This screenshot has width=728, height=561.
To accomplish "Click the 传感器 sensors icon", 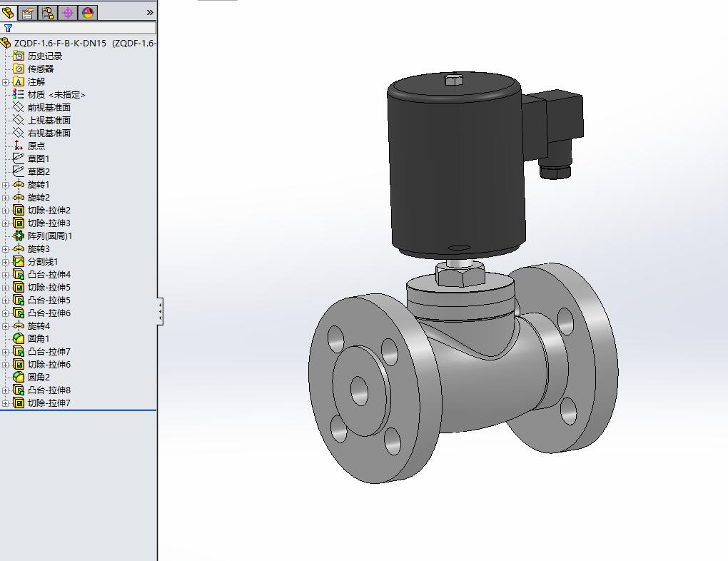I will point(18,69).
